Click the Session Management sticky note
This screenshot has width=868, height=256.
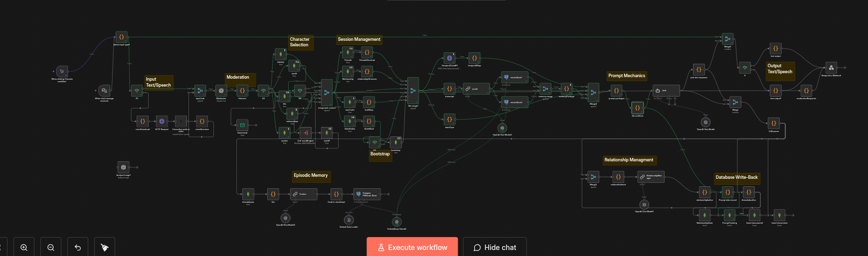point(359,40)
